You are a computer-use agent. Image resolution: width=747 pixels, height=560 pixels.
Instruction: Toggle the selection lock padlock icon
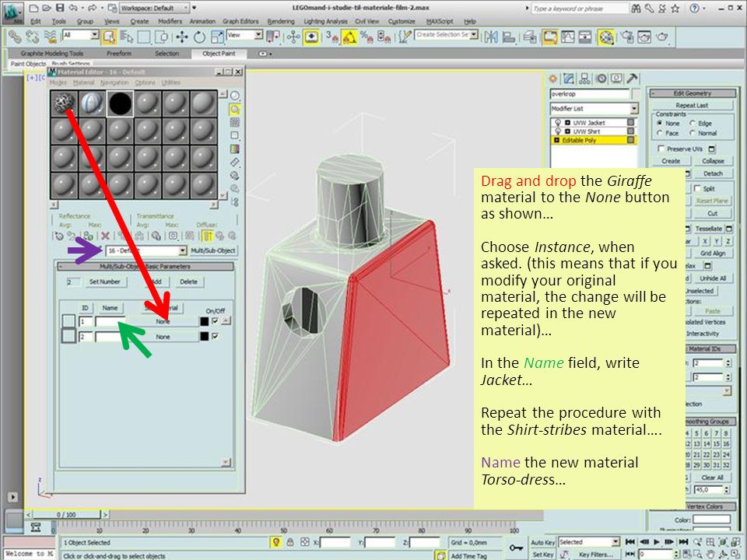[289, 542]
